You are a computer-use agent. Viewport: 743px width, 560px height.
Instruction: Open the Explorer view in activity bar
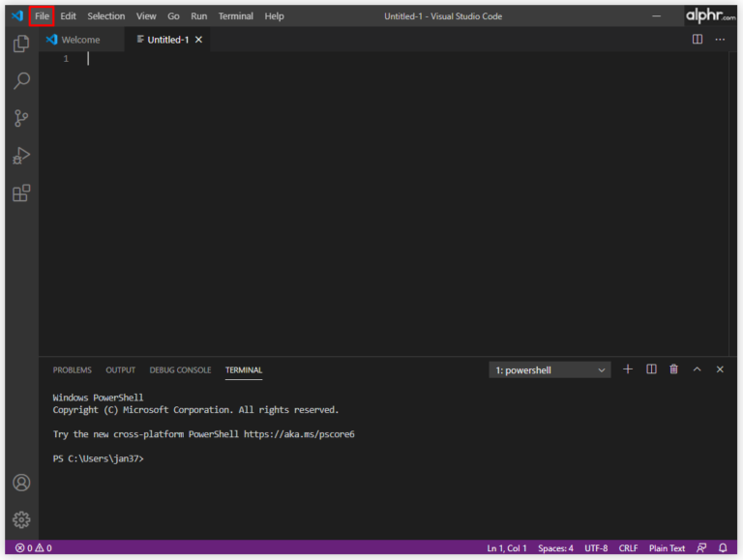pyautogui.click(x=21, y=44)
